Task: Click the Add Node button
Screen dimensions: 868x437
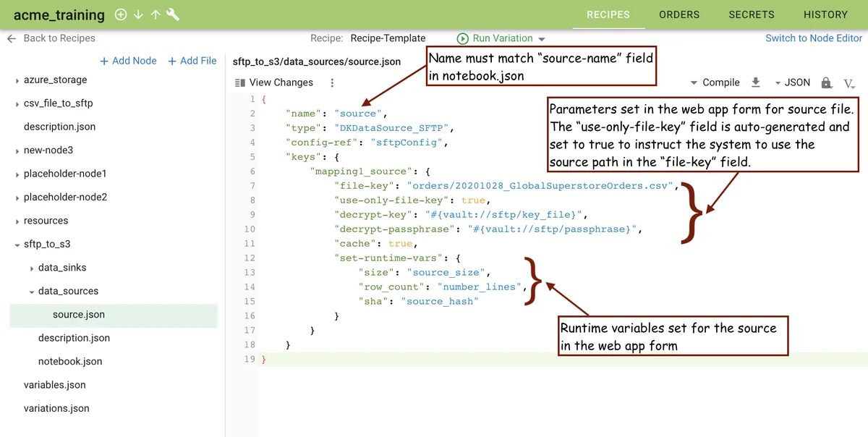Action: click(128, 61)
